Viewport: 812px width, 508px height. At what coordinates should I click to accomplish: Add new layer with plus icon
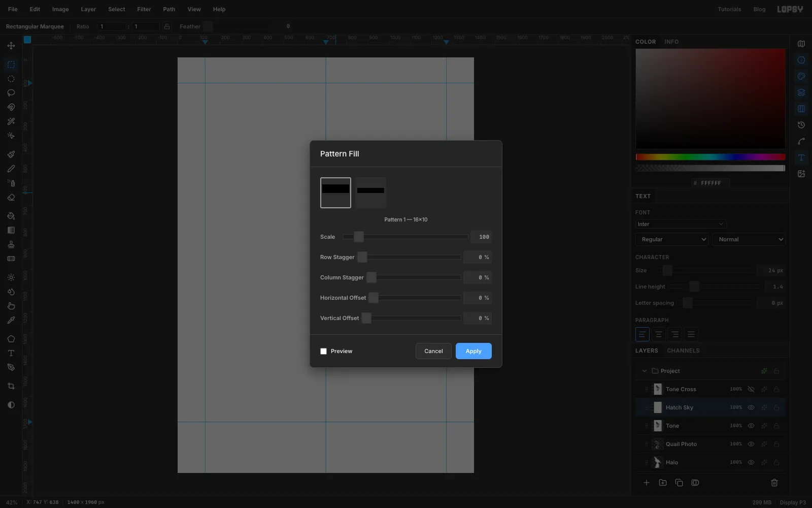pos(647,483)
